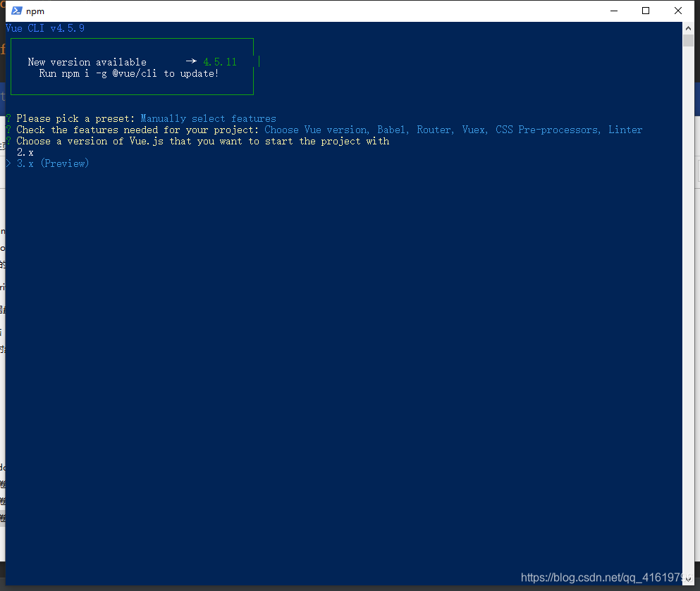700x591 pixels.
Task: Click the 'Linter' feature text
Action: click(625, 130)
